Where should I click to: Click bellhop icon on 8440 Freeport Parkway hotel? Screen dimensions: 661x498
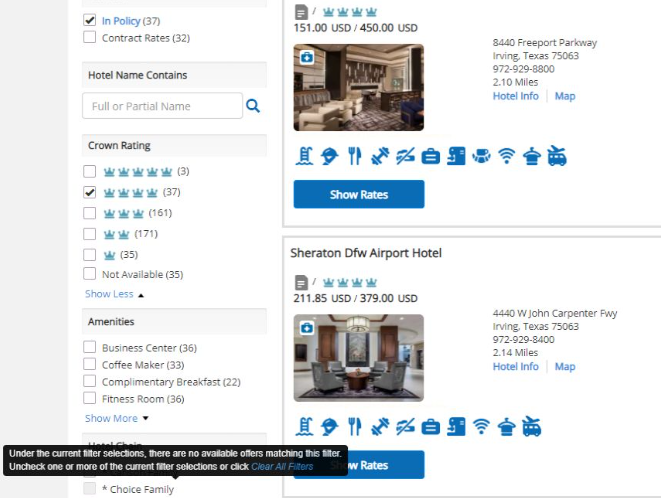(330, 156)
